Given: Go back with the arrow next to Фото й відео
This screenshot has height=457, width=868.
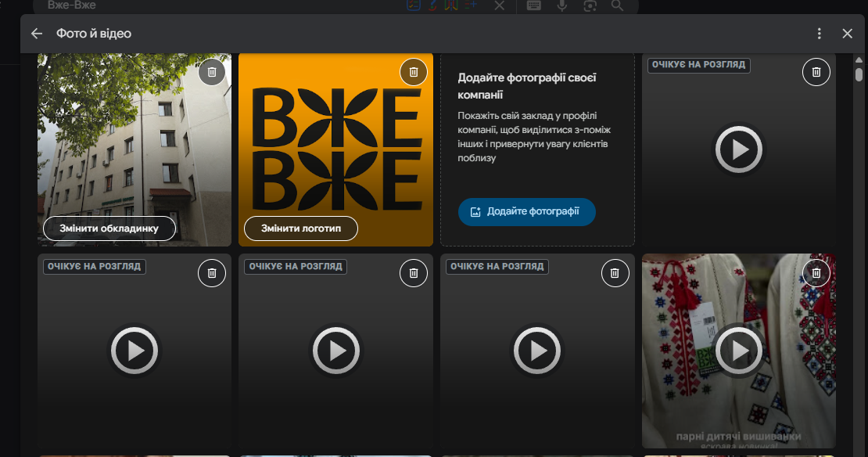Looking at the screenshot, I should [x=37, y=34].
